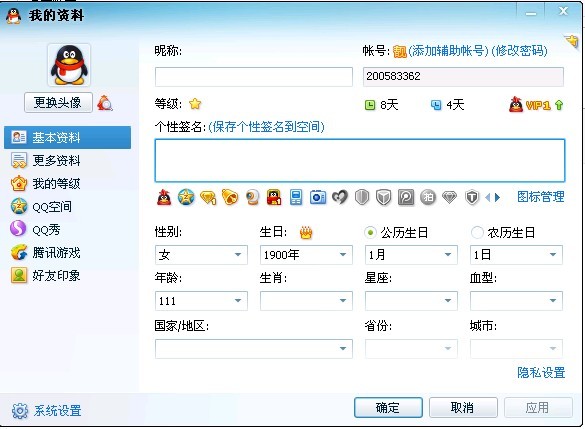Screen dimensions: 585x429
Task: Show previous icons with left arrow
Action: 488,198
